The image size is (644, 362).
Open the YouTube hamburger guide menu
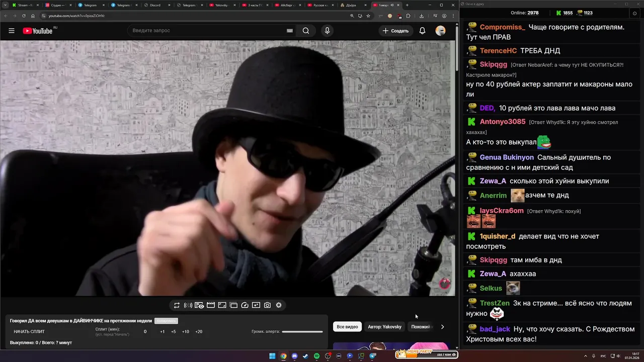click(11, 31)
